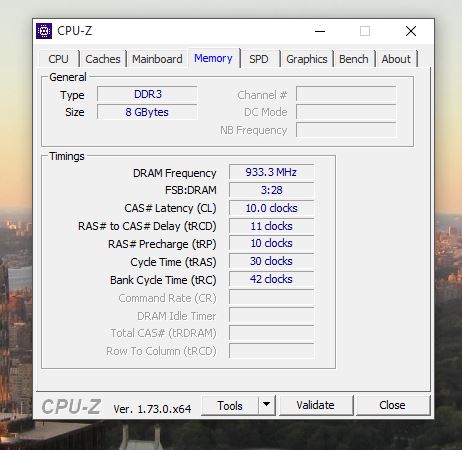The width and height of the screenshot is (462, 450).
Task: Expand the Tools dropdown arrow
Action: [267, 405]
